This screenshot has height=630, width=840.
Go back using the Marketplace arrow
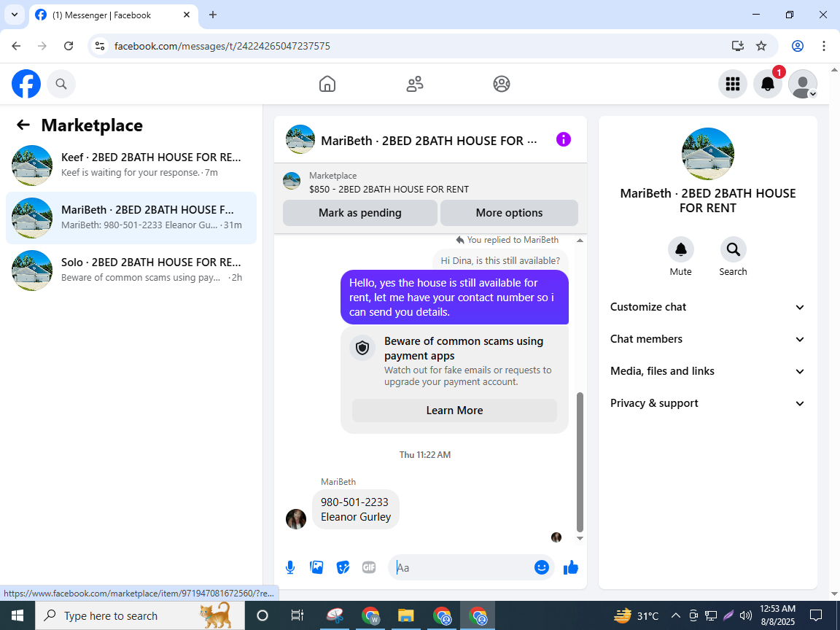click(x=23, y=125)
